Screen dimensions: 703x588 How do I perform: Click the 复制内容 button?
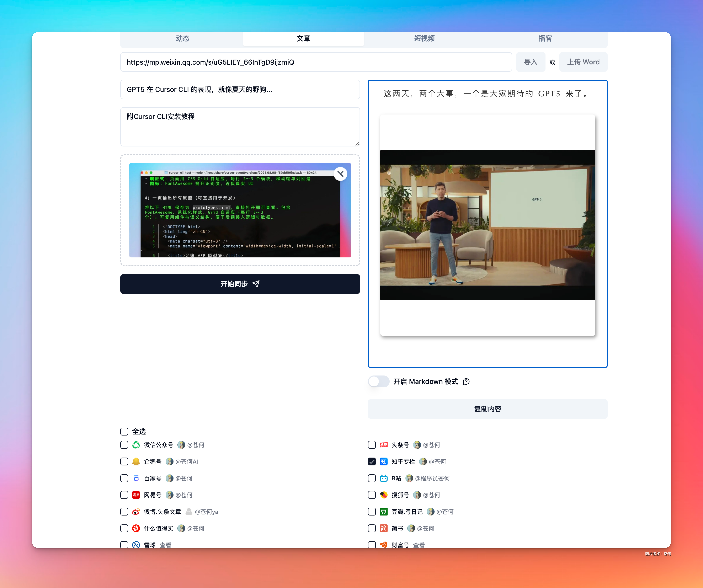point(487,409)
